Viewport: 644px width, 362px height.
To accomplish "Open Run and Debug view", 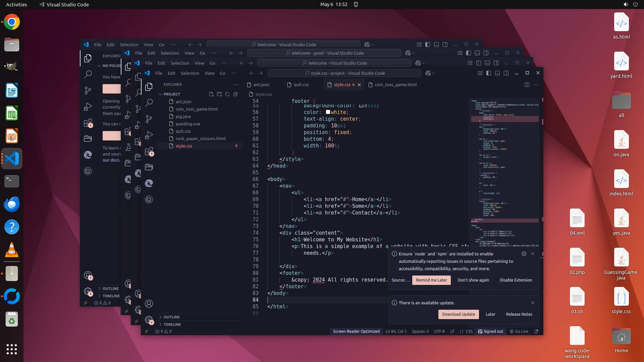I will point(149,135).
